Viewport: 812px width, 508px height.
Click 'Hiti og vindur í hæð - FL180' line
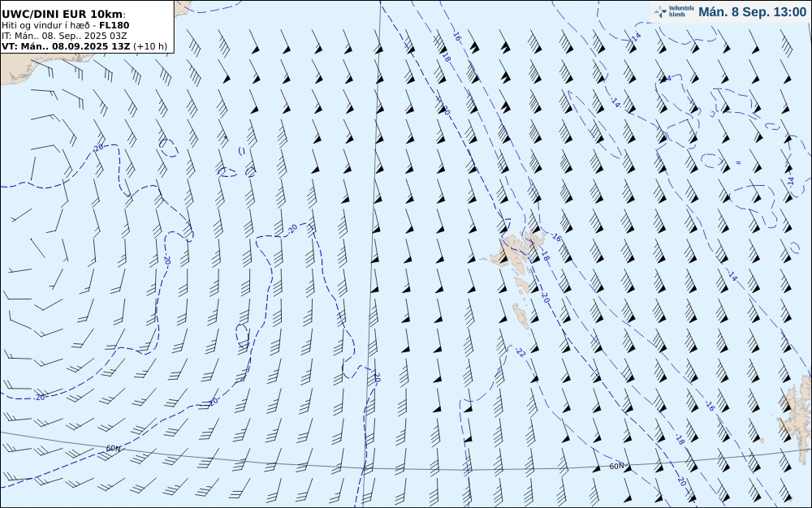pos(65,25)
